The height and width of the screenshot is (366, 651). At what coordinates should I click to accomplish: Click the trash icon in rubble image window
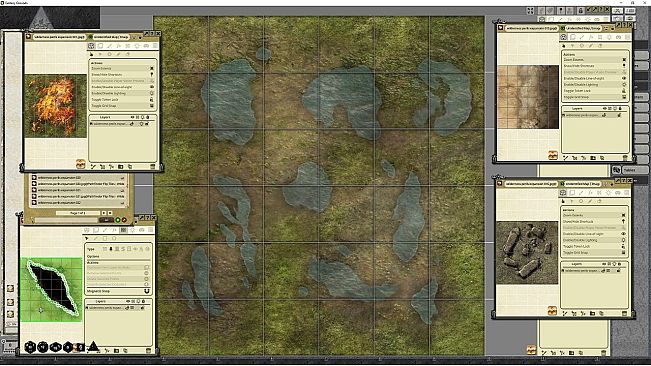(x=624, y=313)
